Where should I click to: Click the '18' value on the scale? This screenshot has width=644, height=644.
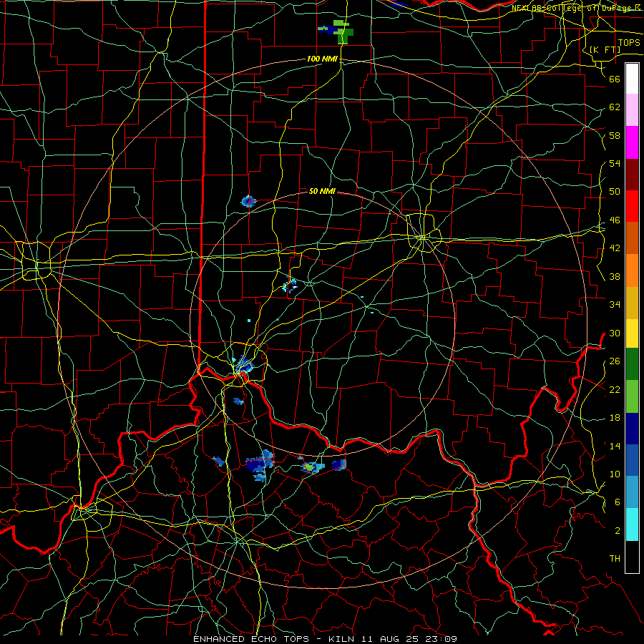tap(615, 418)
